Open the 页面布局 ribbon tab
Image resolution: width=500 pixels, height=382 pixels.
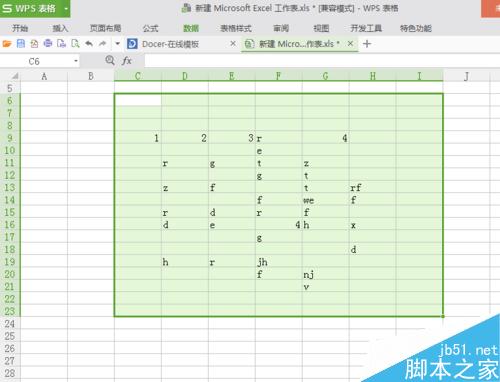(105, 28)
